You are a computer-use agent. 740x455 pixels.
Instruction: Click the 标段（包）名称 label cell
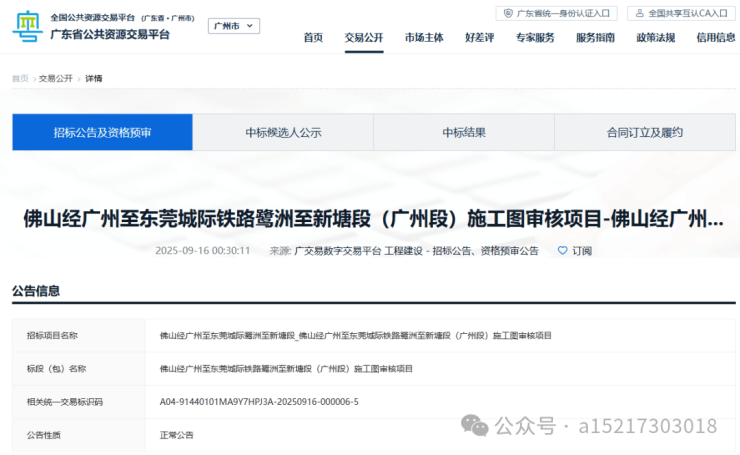point(79,369)
